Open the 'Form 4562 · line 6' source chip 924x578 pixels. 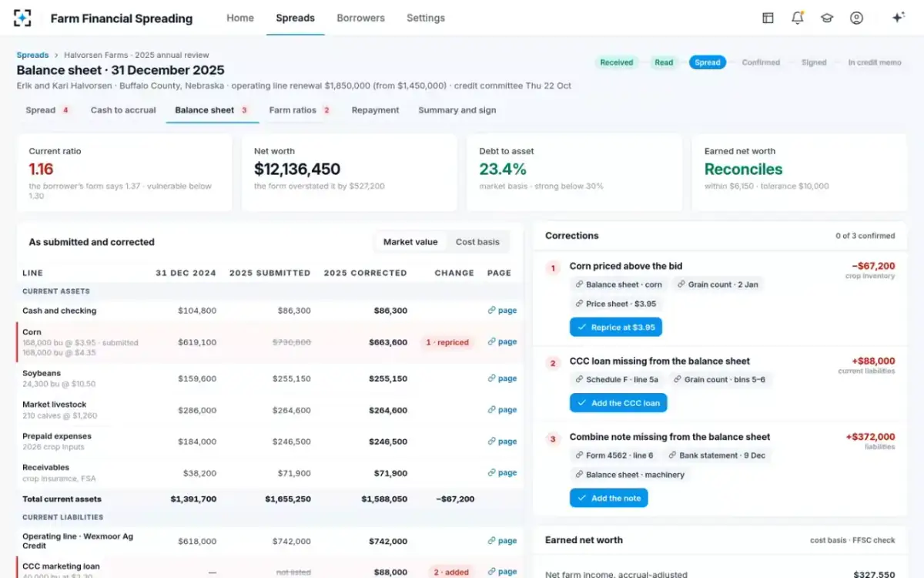click(614, 455)
